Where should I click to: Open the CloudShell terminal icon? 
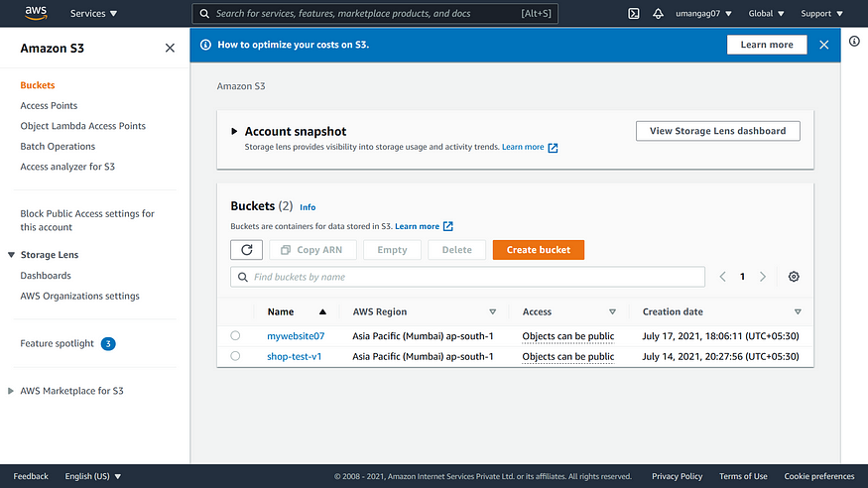click(633, 13)
